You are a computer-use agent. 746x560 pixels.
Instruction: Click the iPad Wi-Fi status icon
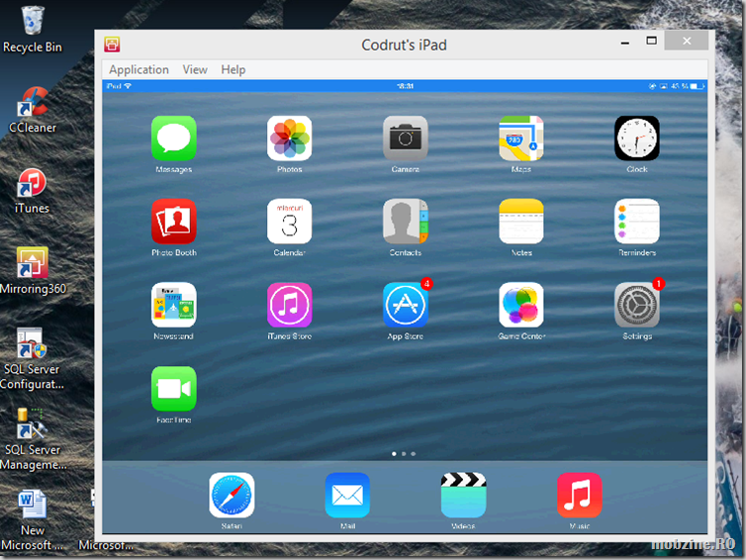pyautogui.click(x=128, y=86)
